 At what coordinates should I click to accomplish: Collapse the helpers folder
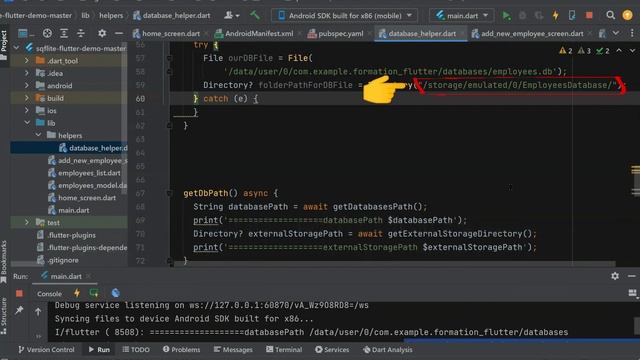click(x=38, y=135)
